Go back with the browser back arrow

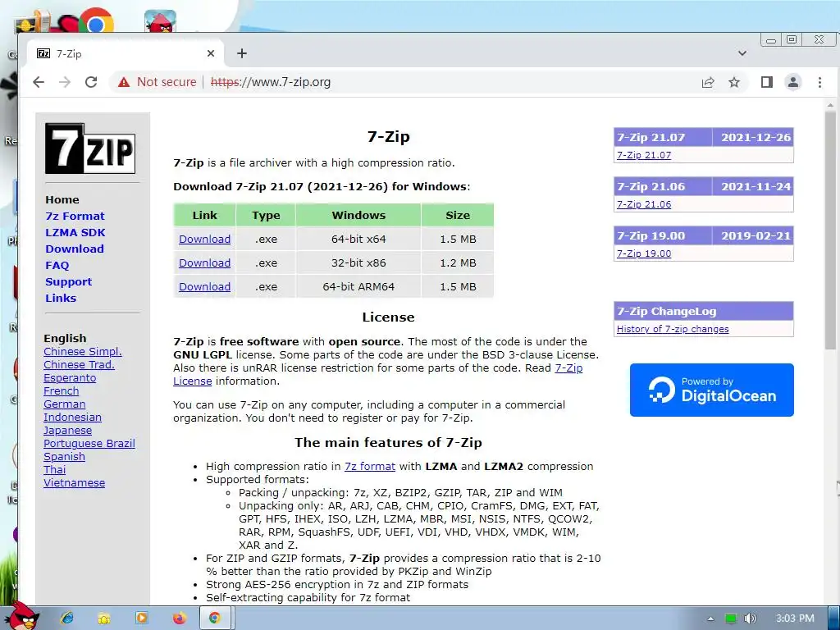39,82
